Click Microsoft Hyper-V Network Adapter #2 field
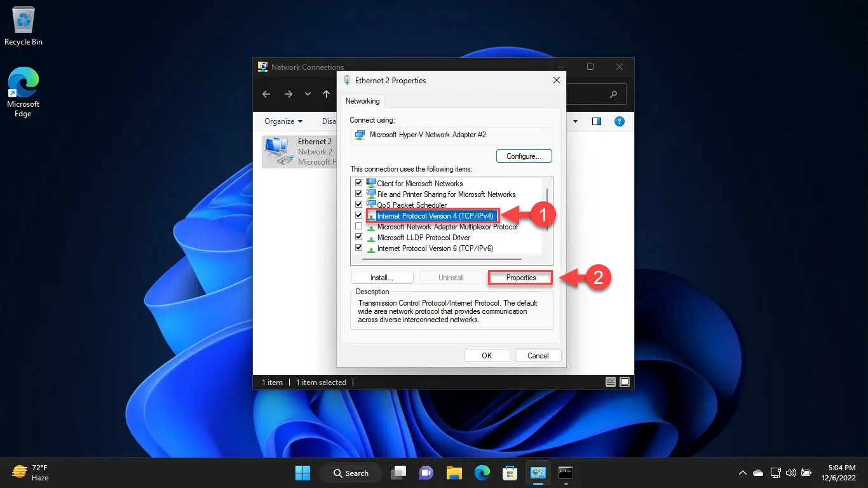The image size is (868, 488). point(452,135)
